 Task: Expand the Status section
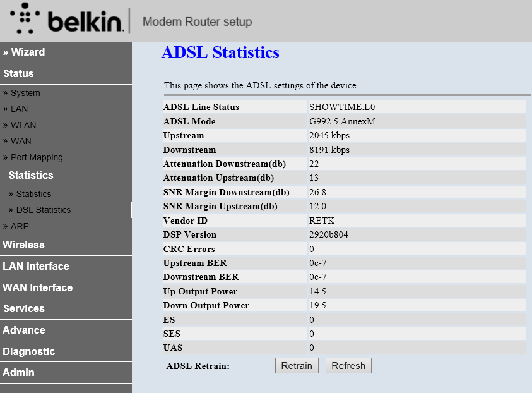(x=18, y=73)
